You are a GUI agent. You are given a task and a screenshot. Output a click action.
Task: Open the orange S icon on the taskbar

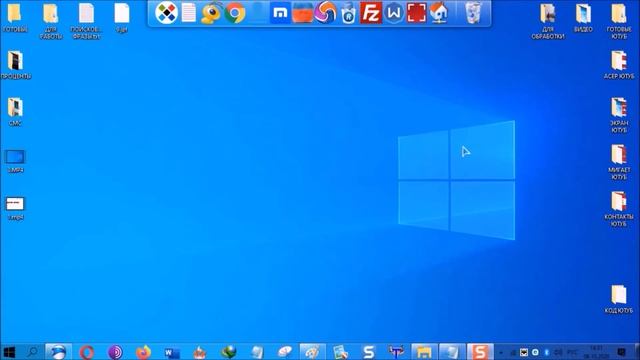coord(480,352)
